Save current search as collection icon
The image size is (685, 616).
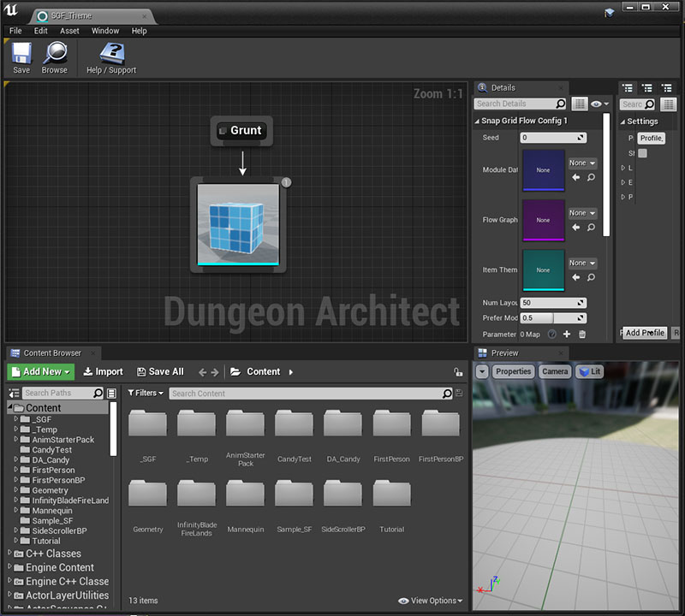pos(459,393)
